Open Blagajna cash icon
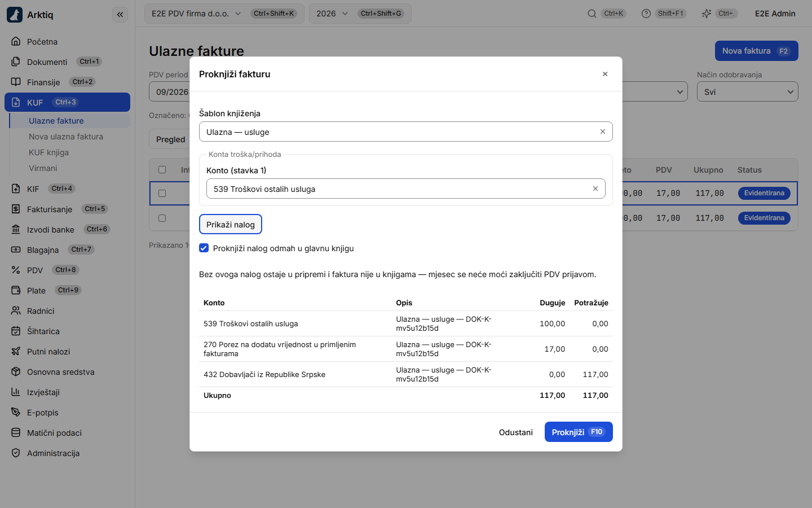The image size is (812, 508). click(x=16, y=249)
